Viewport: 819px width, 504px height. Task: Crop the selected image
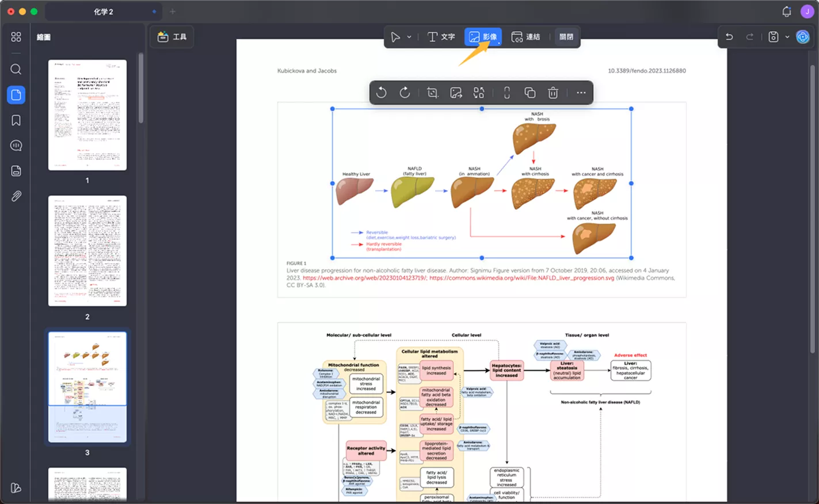(432, 93)
